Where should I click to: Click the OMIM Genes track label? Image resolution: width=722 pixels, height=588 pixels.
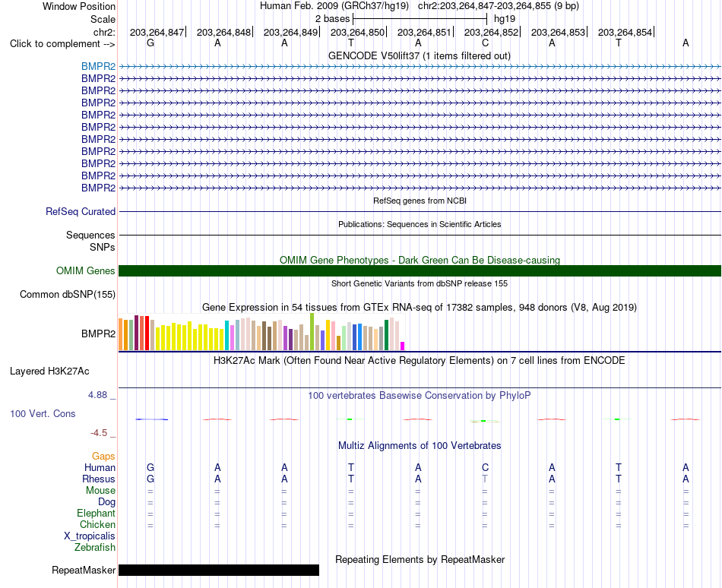86,271
